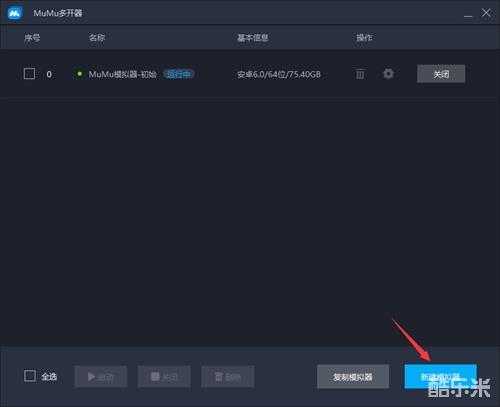Delete emulator using the row trash icon

(360, 74)
